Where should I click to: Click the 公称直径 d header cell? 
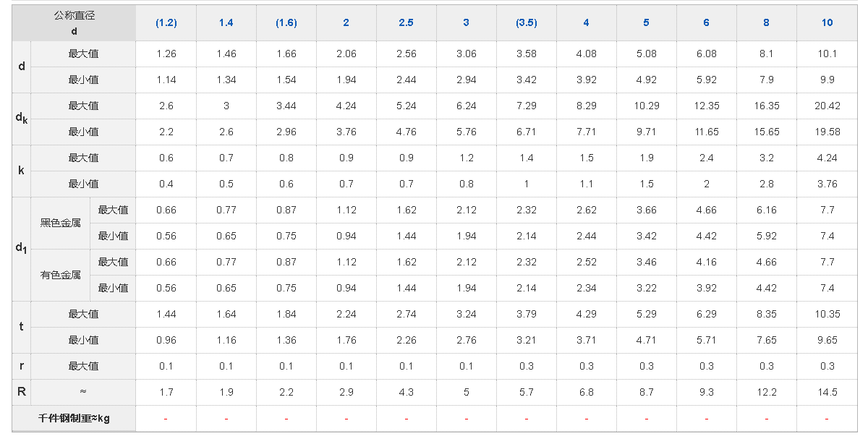pyautogui.click(x=74, y=23)
